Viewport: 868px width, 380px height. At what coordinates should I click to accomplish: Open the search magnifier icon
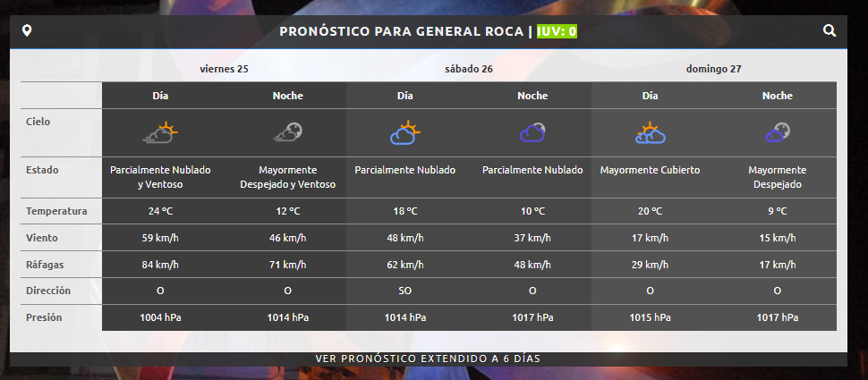pyautogui.click(x=830, y=31)
